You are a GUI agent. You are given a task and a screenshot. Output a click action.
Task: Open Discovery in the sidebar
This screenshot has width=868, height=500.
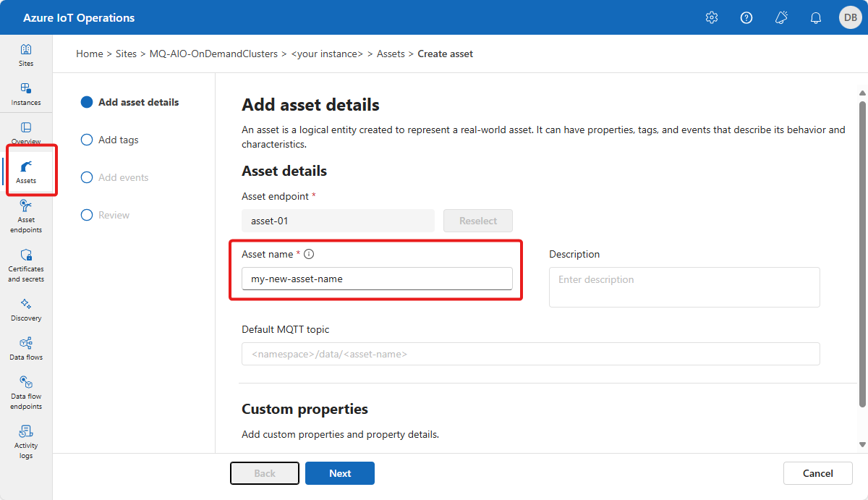click(26, 310)
